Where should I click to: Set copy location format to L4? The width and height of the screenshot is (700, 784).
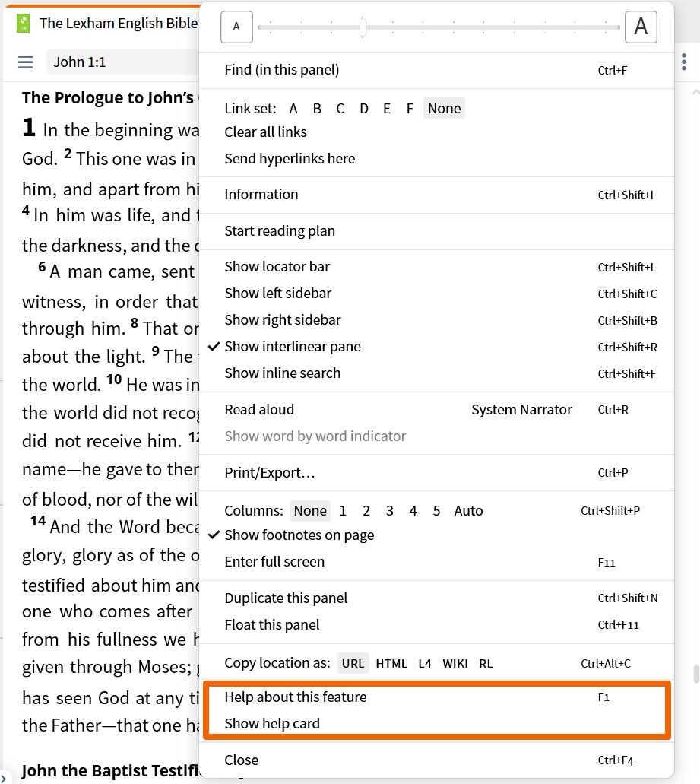point(425,664)
